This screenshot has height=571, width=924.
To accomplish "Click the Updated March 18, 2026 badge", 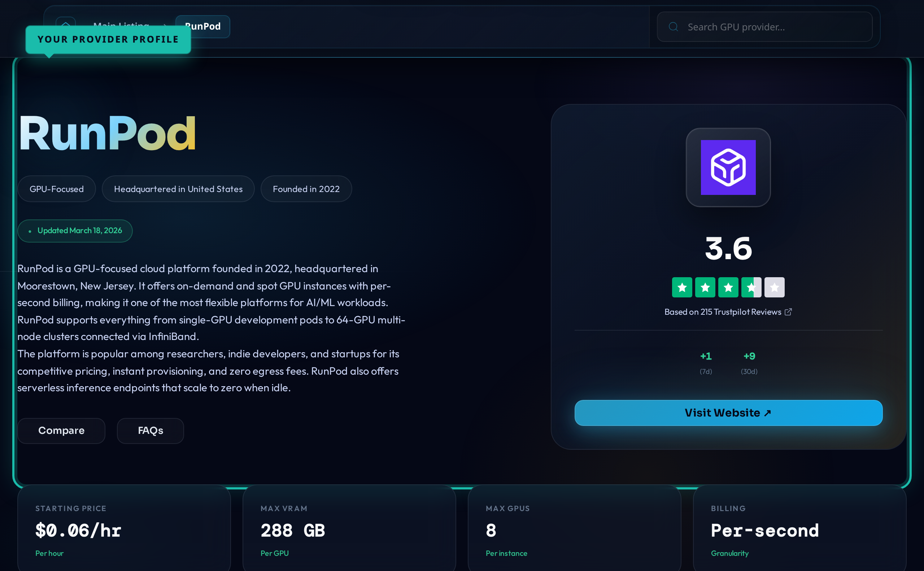I will 75,231.
